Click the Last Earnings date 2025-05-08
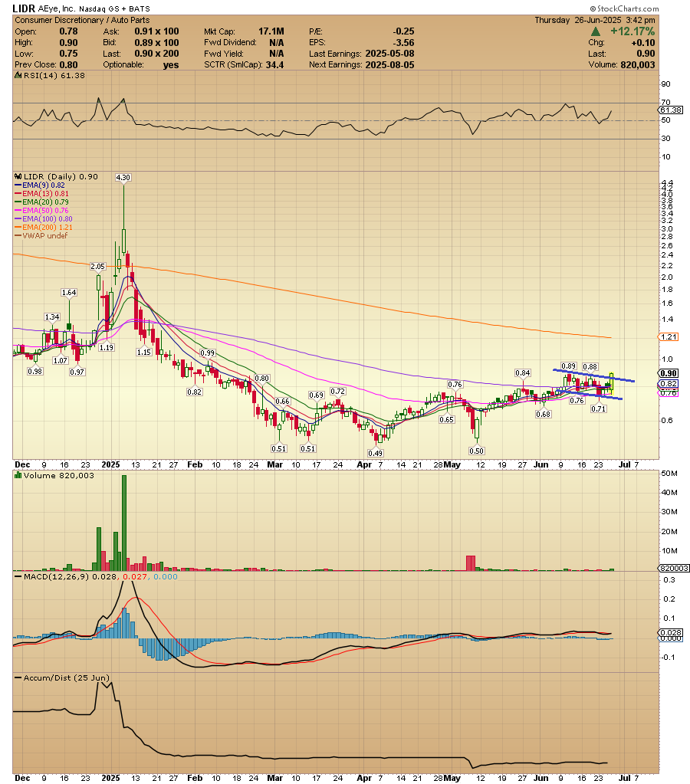 click(389, 54)
